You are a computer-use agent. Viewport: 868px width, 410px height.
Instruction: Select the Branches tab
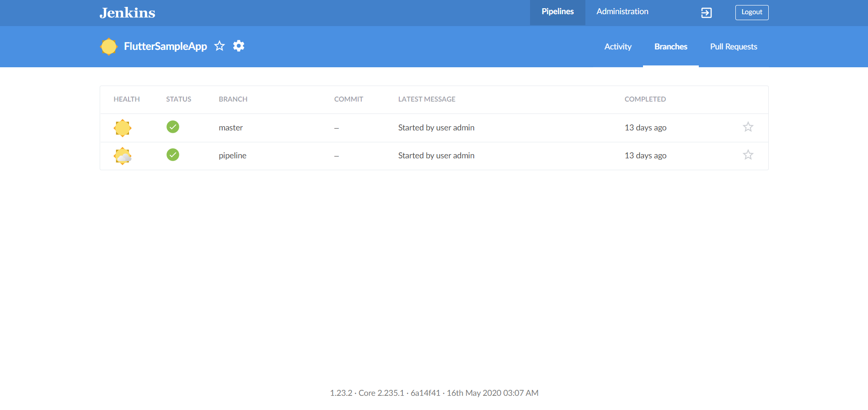coord(671,47)
